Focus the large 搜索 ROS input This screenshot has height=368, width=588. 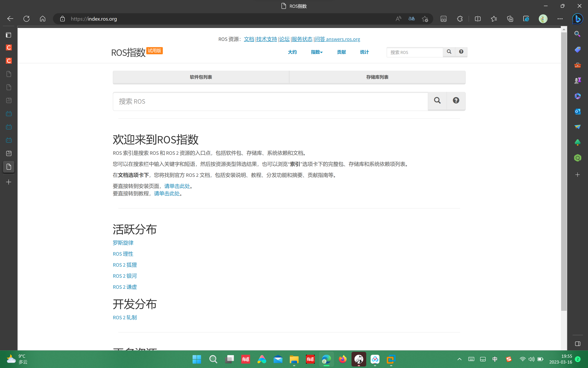(x=270, y=101)
